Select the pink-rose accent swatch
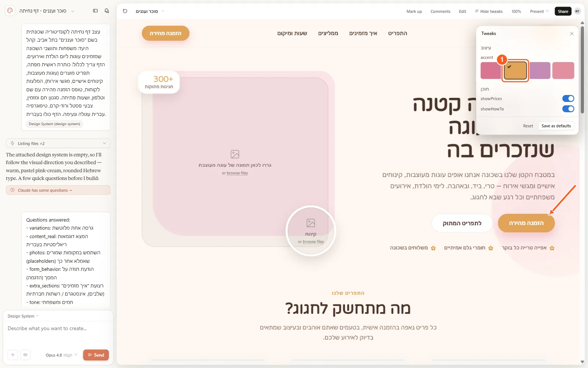This screenshot has height=368, width=588. pos(491,70)
